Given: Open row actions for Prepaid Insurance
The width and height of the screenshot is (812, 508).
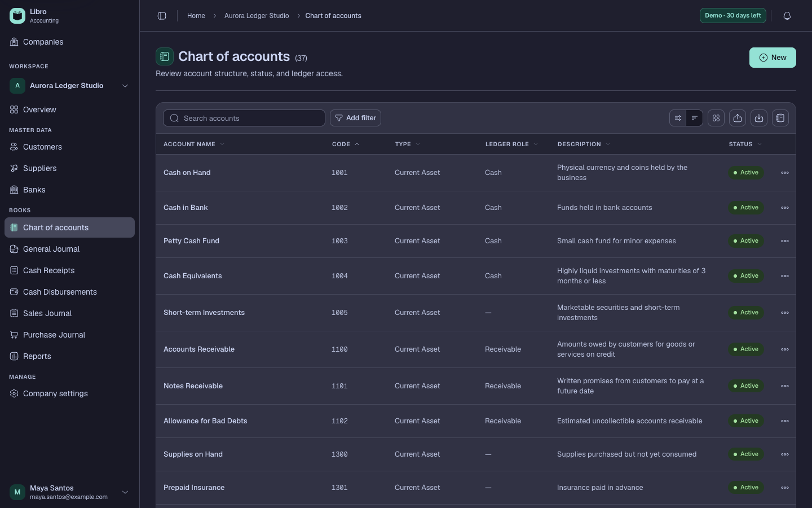Looking at the screenshot, I should [x=785, y=488].
